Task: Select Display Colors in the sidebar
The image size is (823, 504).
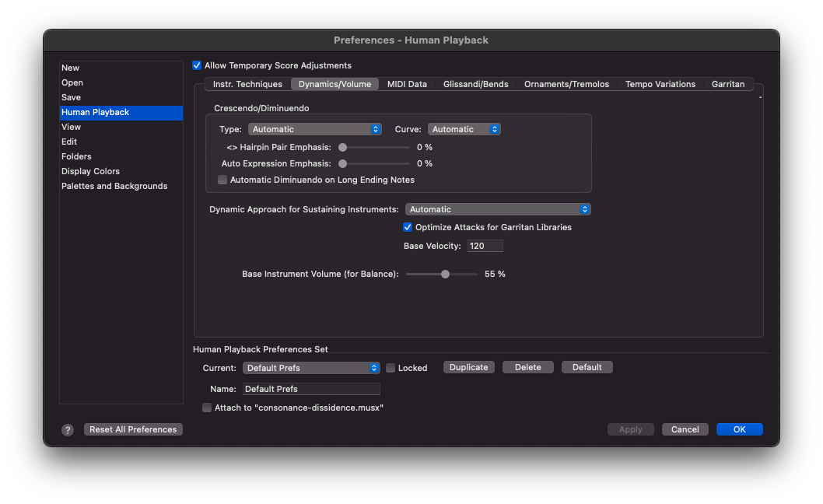Action: click(90, 171)
